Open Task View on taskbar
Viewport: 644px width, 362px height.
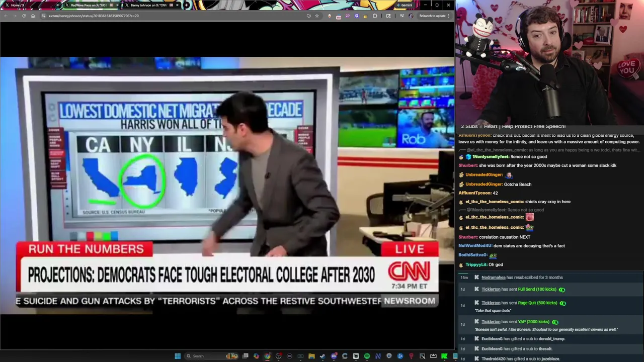click(x=245, y=356)
